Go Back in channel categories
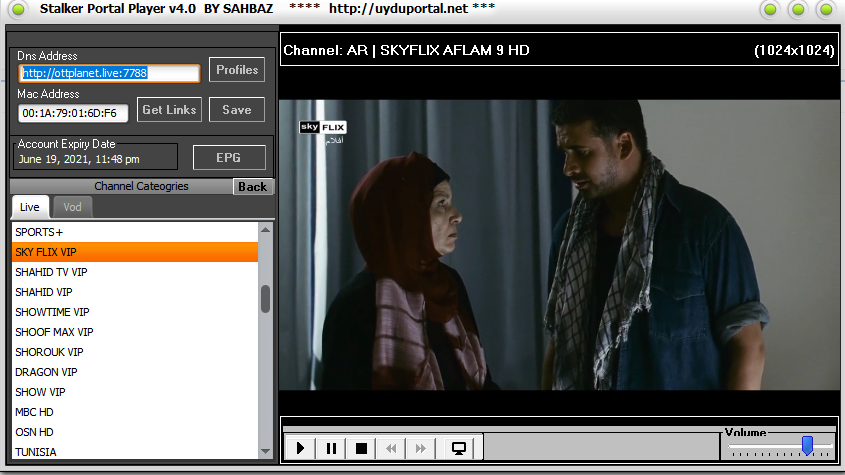 point(253,187)
